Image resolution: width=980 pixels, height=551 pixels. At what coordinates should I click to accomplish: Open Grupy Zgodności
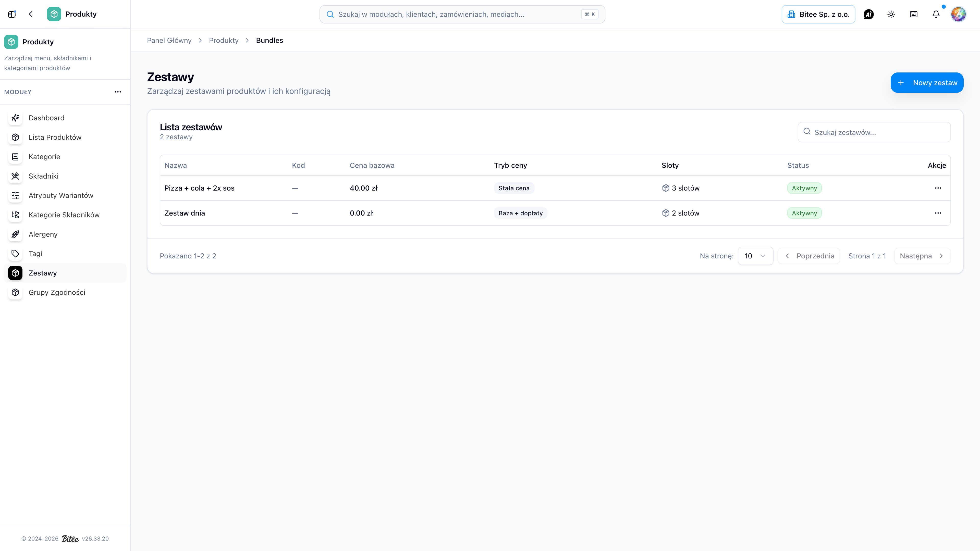coord(65,292)
